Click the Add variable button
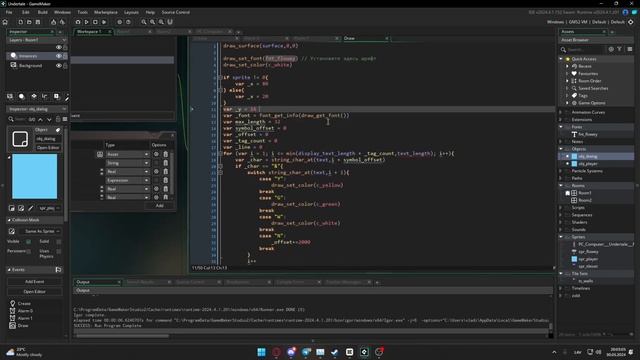Viewport: 640px width, 360px height. (x=160, y=206)
